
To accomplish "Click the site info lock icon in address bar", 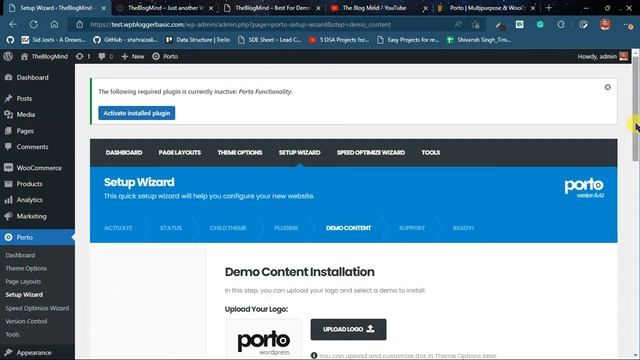I will pyautogui.click(x=80, y=24).
